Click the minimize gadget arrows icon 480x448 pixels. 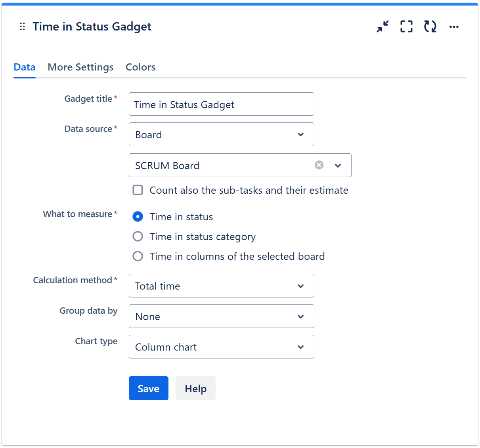coord(382,27)
